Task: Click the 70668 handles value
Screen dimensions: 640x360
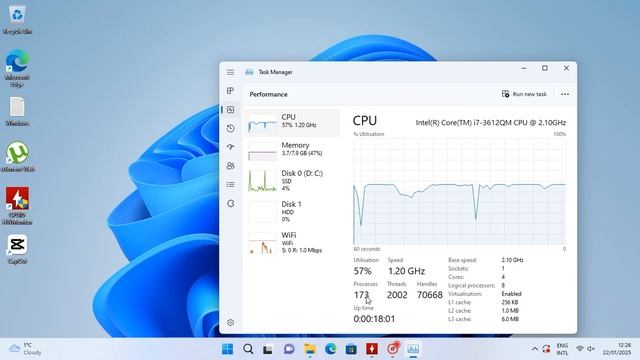Action: pyautogui.click(x=429, y=295)
